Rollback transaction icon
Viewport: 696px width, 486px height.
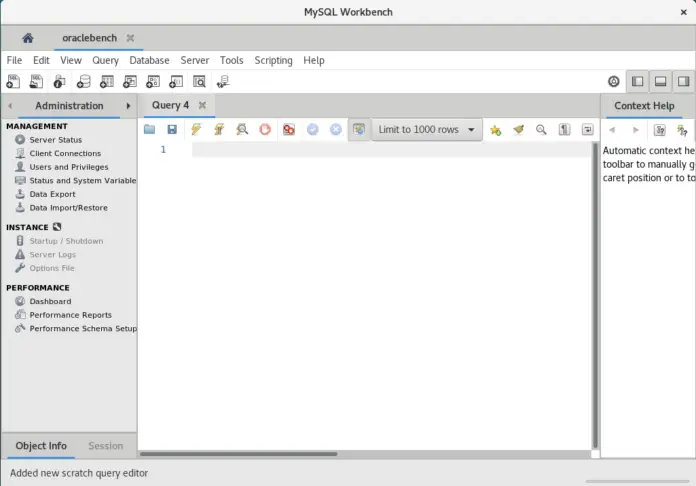coord(336,130)
